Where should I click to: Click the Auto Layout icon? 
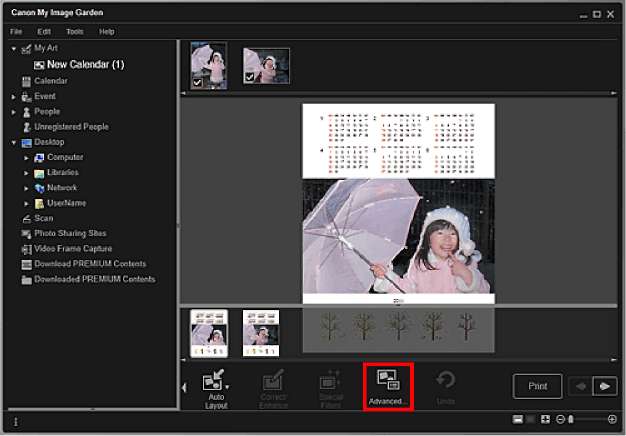point(212,381)
